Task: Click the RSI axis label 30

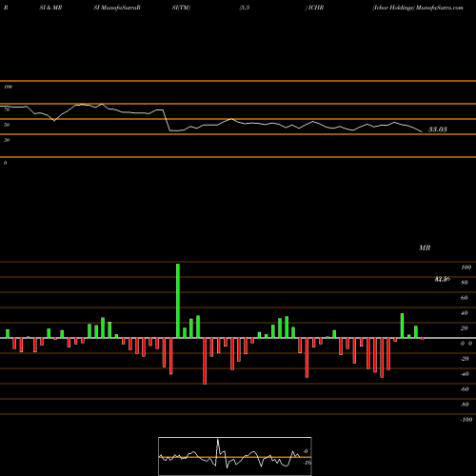Action: click(7, 140)
